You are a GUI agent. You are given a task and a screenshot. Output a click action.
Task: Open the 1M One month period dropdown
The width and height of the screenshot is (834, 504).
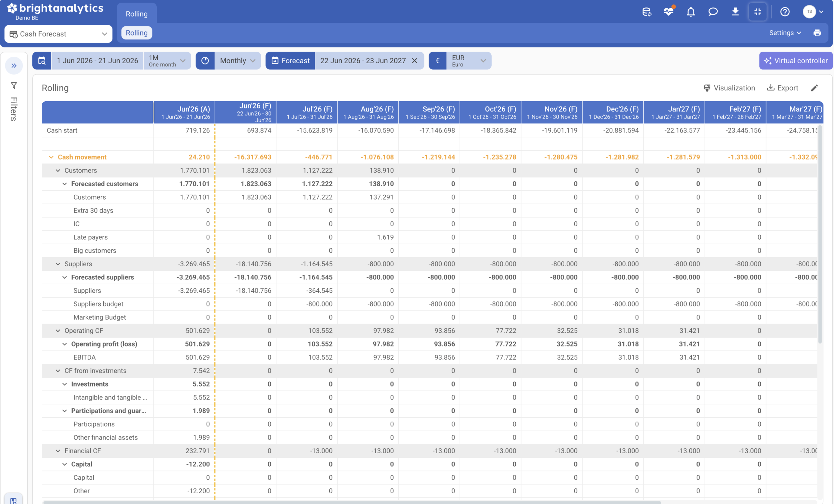[167, 61]
